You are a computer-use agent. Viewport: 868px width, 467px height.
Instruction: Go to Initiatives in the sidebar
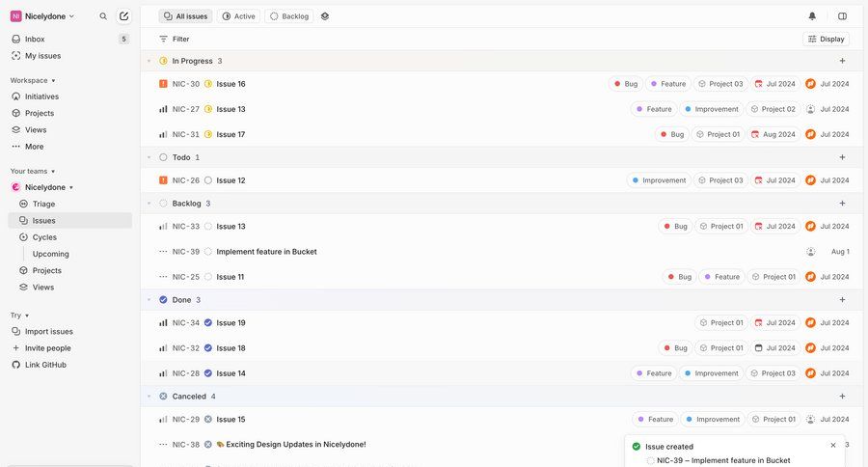pyautogui.click(x=69, y=96)
